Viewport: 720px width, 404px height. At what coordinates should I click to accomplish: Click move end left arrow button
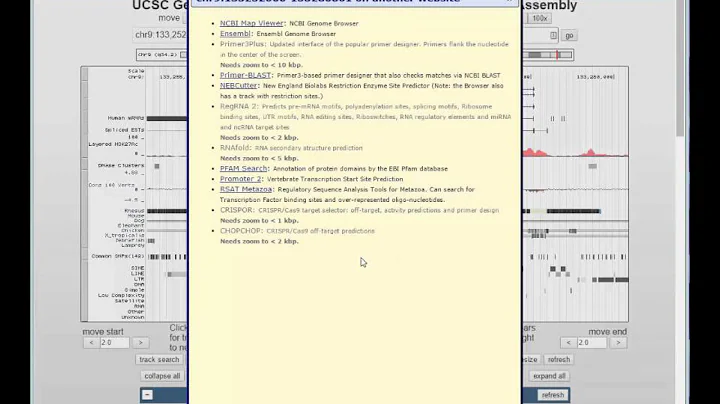coord(568,342)
